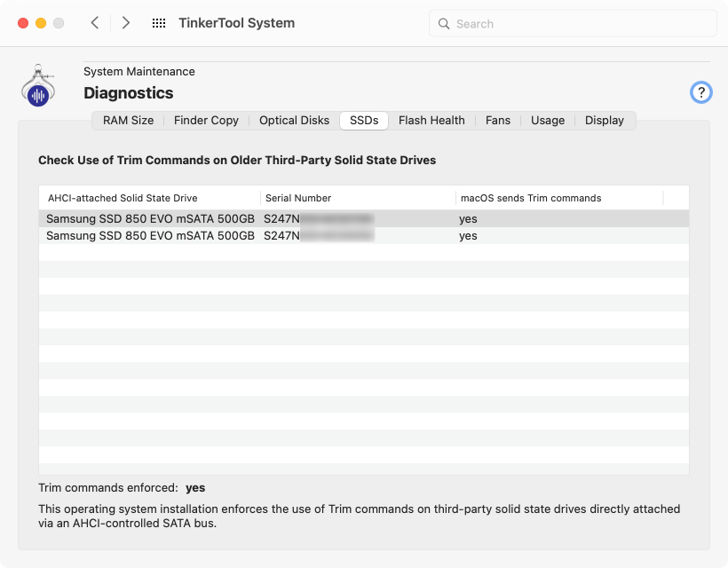Viewport: 728px width, 568px height.
Task: Click 'yes' Trim value in second row
Action: tap(468, 236)
